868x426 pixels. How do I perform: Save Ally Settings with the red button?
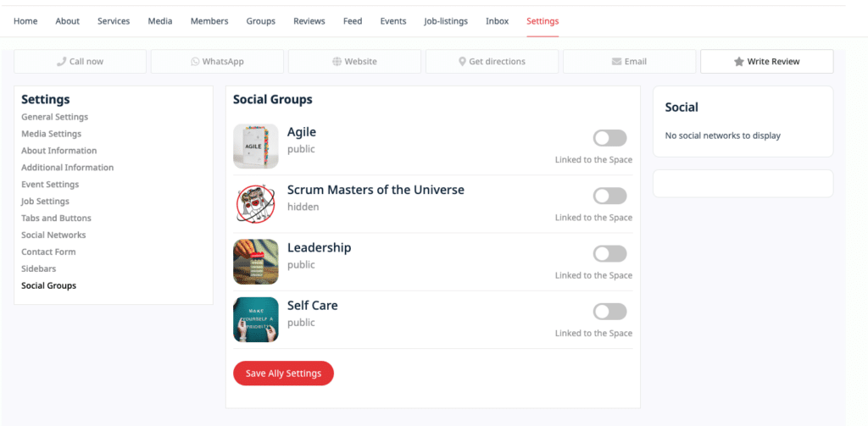pos(283,373)
